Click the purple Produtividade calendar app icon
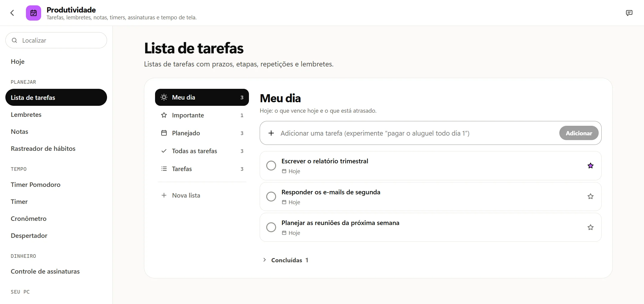The width and height of the screenshot is (644, 304). point(33,13)
